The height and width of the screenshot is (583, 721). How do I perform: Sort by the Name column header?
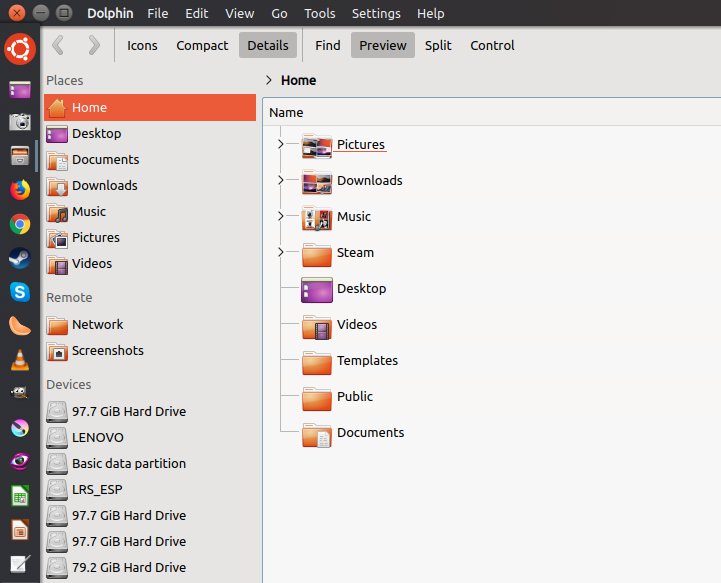click(286, 113)
